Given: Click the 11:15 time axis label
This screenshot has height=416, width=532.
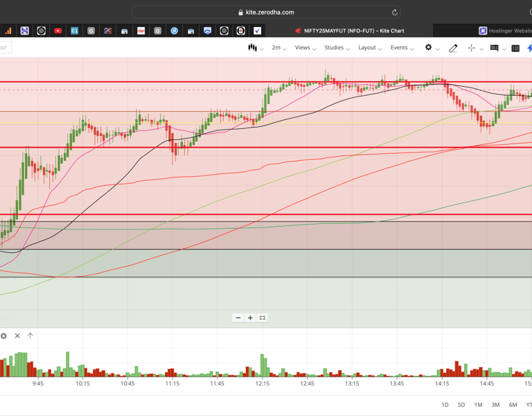Looking at the screenshot, I should (x=172, y=383).
